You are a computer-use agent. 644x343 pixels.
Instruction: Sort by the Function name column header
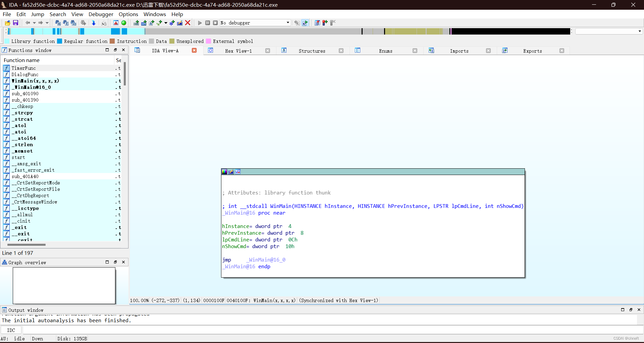click(x=58, y=60)
